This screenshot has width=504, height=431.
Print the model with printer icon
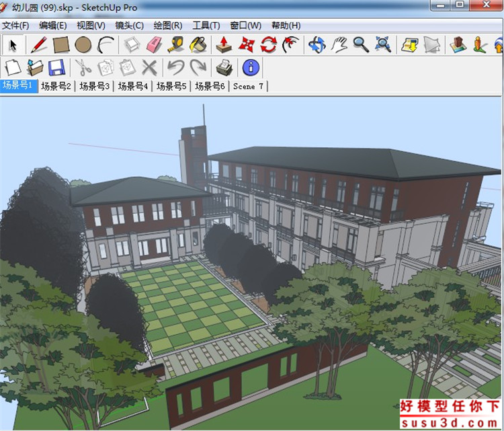[x=224, y=67]
